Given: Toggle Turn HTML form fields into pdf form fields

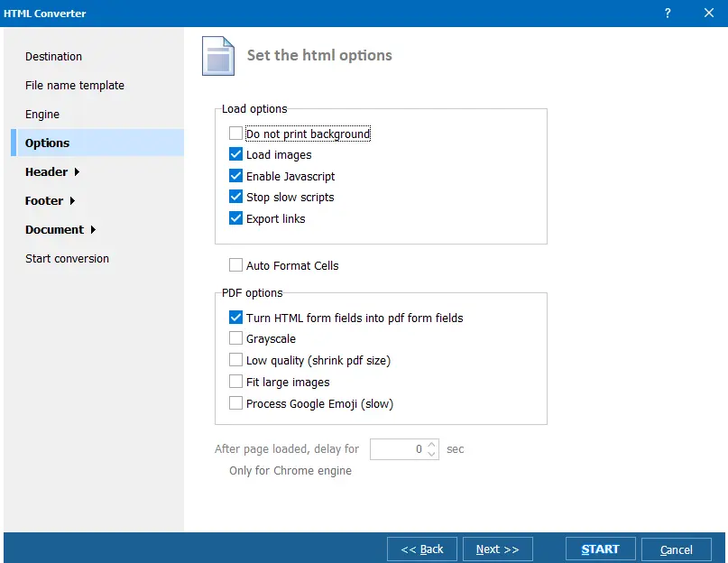Looking at the screenshot, I should pos(235,318).
